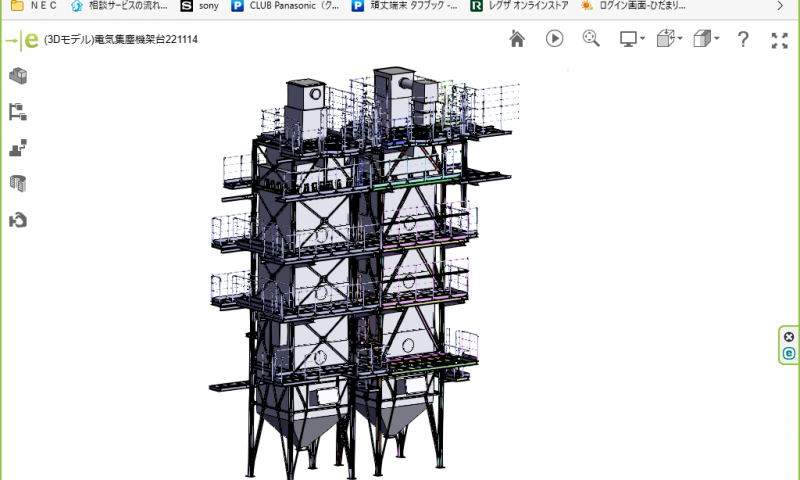
Task: Open the NEC bookmarks folder
Action: tap(33, 5)
